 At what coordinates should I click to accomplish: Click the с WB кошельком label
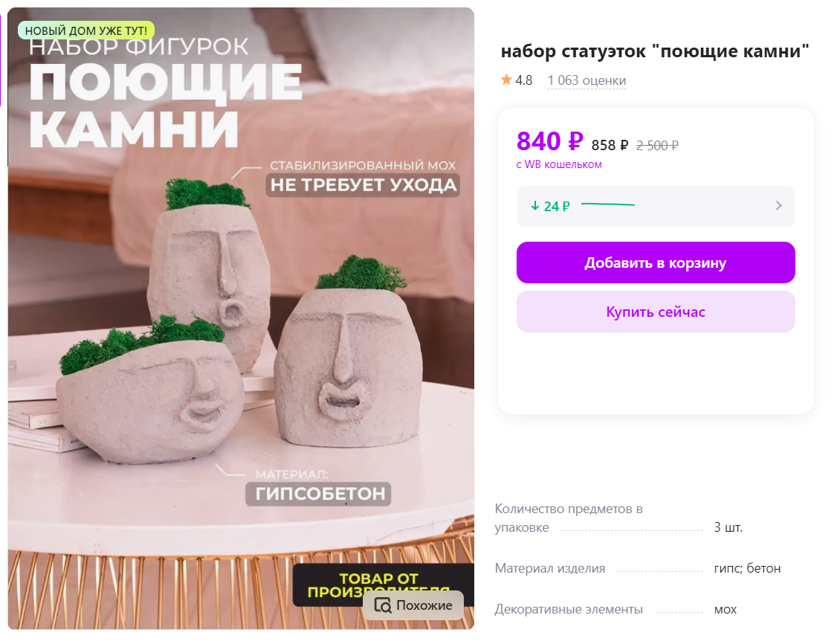[x=559, y=164]
